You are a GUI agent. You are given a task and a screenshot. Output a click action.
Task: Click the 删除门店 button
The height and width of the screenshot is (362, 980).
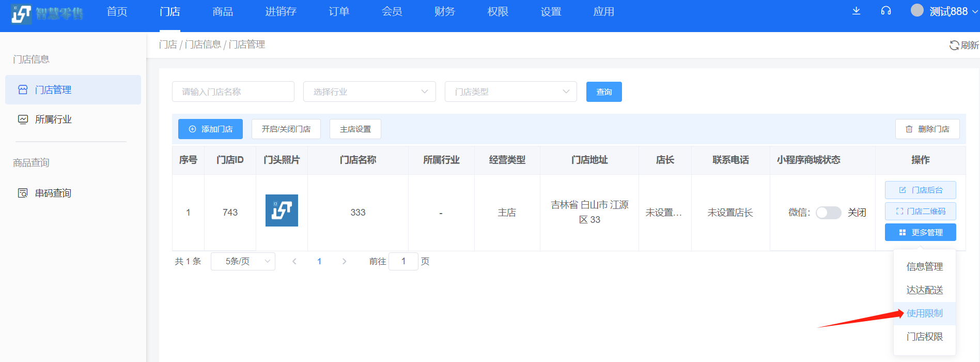point(927,129)
